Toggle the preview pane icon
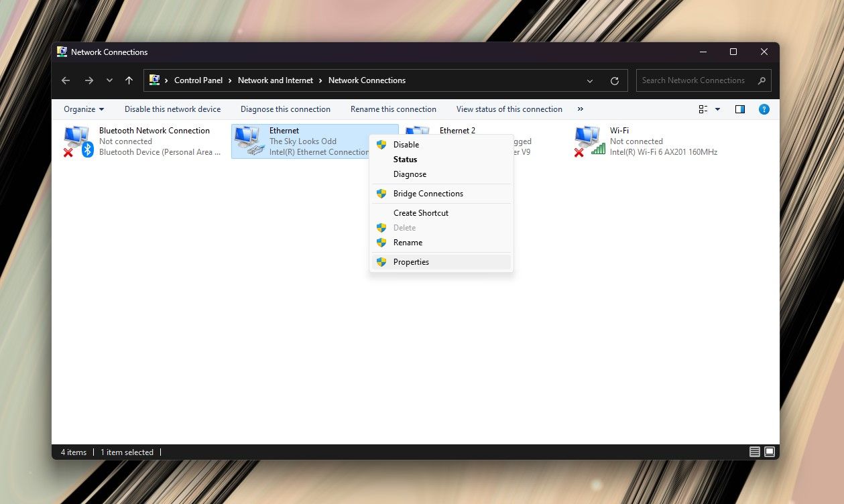 click(740, 109)
